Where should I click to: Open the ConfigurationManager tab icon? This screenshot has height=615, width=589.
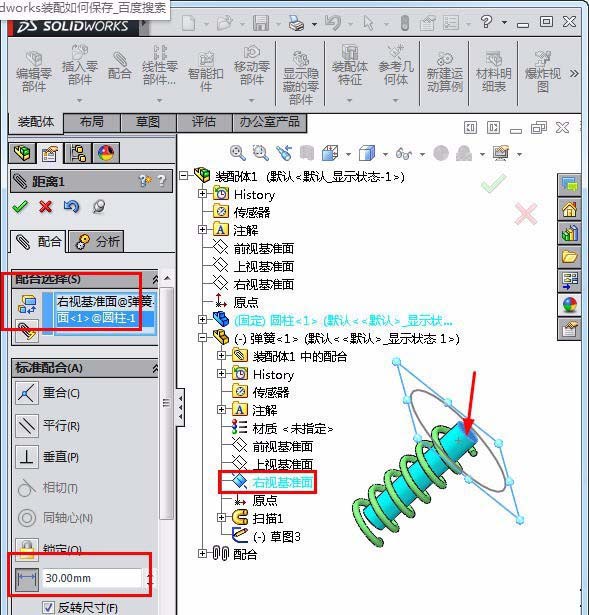(78, 153)
